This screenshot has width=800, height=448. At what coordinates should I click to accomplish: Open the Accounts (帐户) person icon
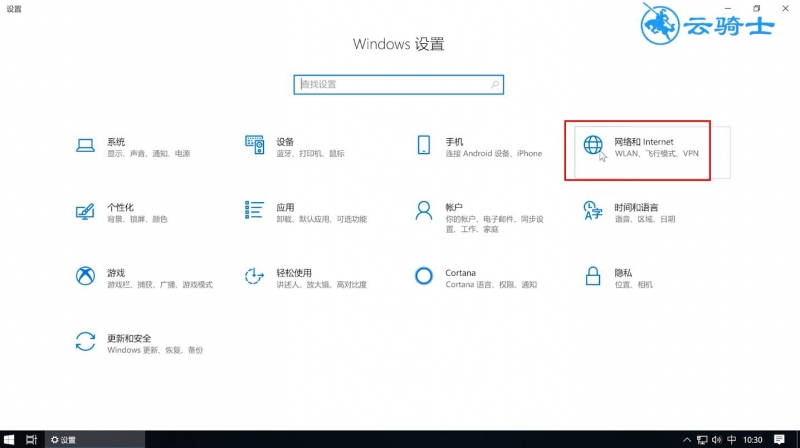423,210
